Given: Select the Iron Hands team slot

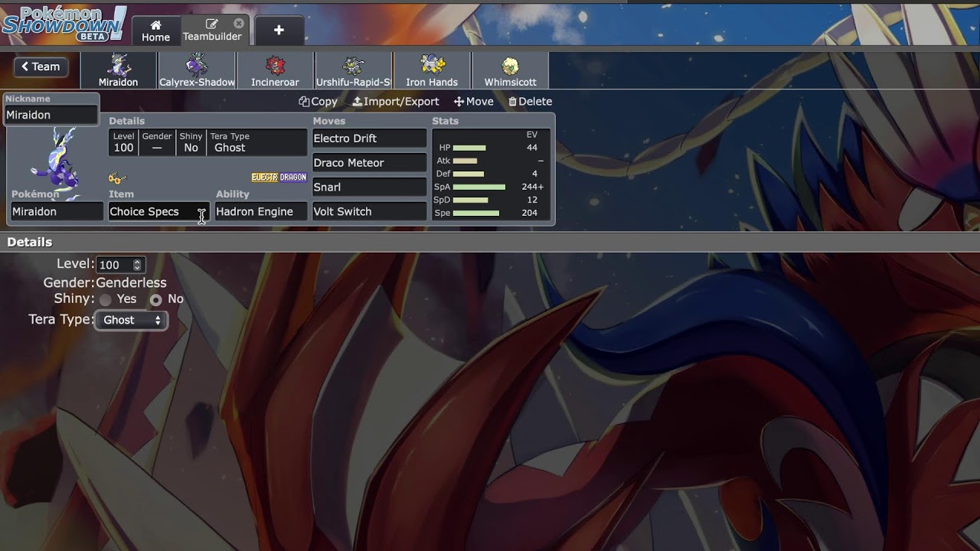Looking at the screenshot, I should (x=432, y=70).
